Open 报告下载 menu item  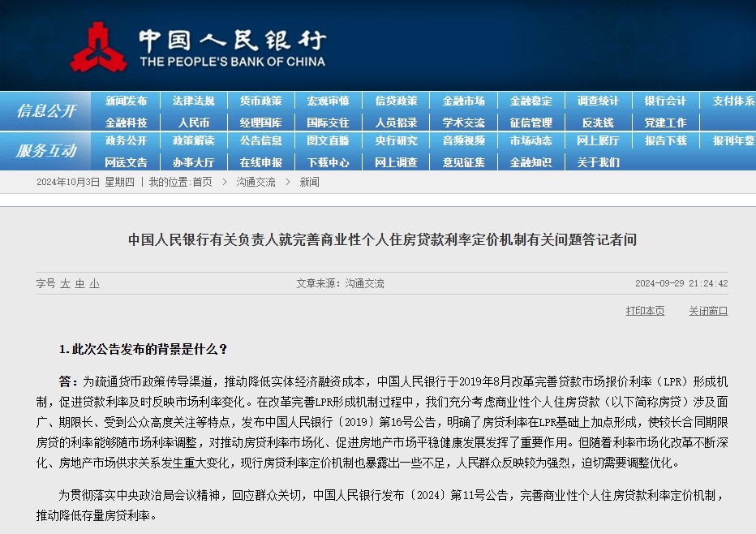(x=665, y=140)
